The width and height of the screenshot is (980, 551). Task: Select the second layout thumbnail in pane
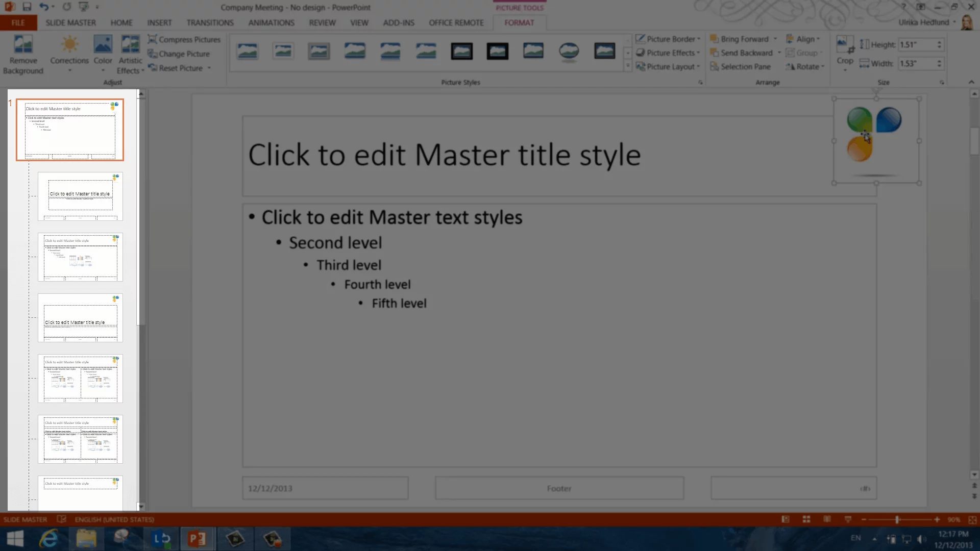pos(80,196)
